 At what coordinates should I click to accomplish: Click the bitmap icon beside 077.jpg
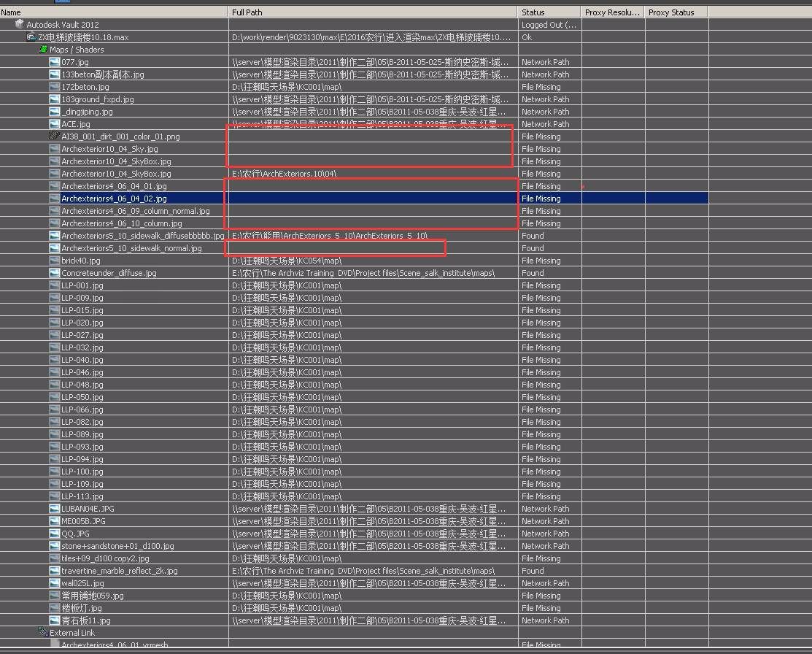click(55, 62)
